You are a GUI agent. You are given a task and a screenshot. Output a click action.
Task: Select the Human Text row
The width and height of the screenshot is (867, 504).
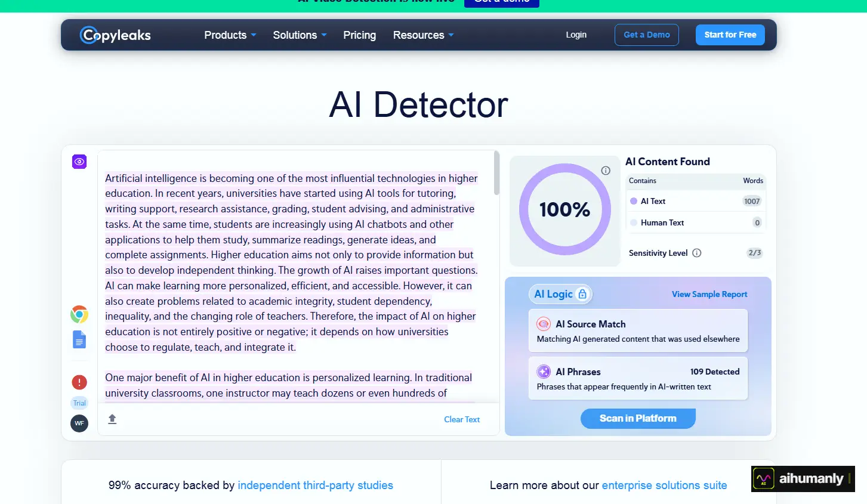pyautogui.click(x=696, y=222)
